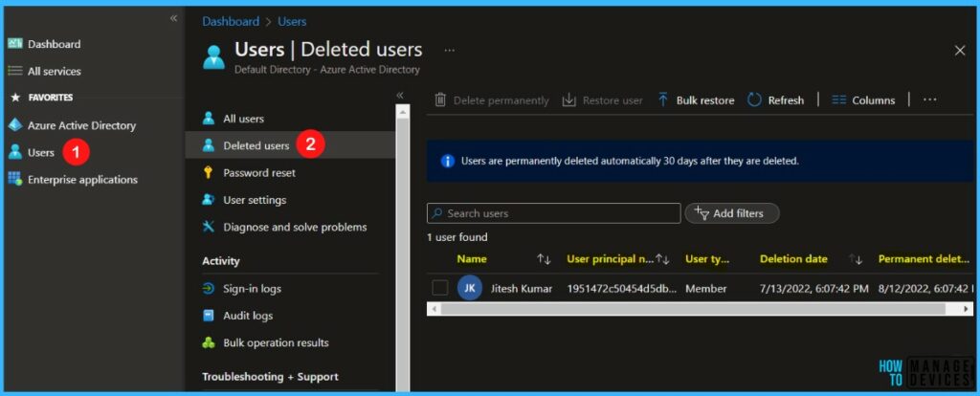The image size is (980, 396).
Task: Click the Enterprise applications grid icon
Action: 15,179
